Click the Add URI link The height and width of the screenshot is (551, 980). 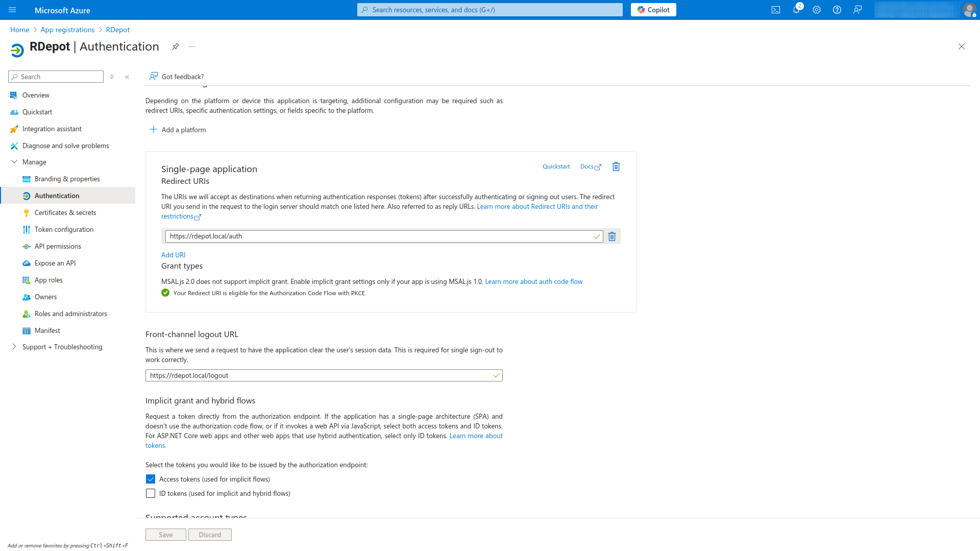click(173, 255)
